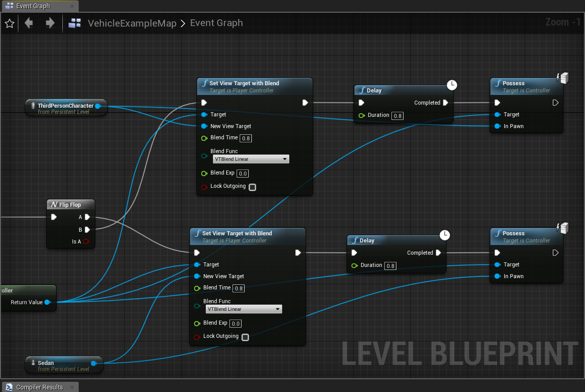Click the back navigation arrow

[29, 23]
